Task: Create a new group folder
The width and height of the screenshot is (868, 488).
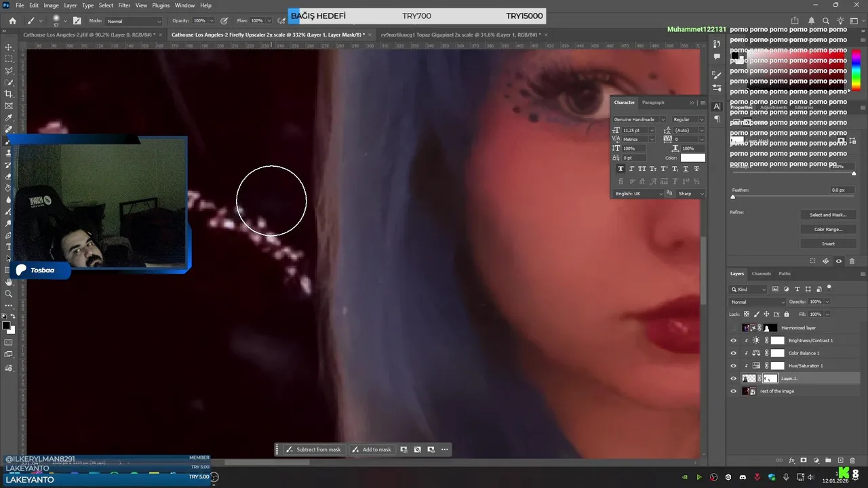Action: pyautogui.click(x=828, y=460)
